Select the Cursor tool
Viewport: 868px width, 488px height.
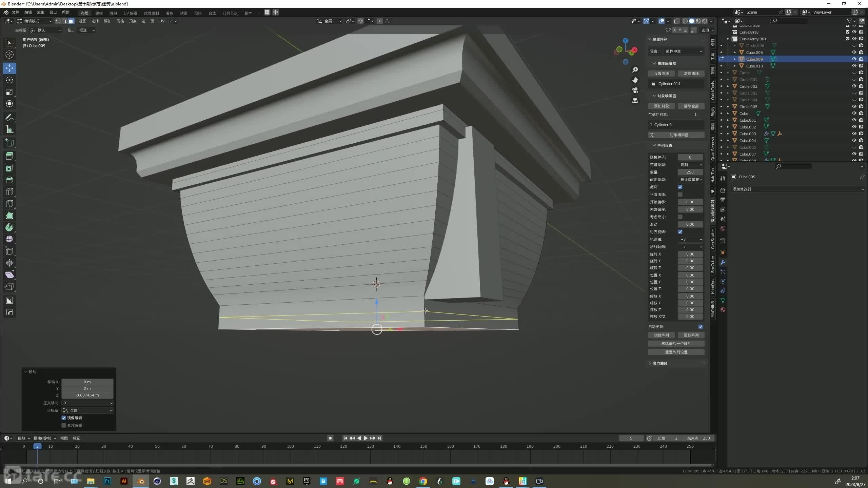(9, 55)
